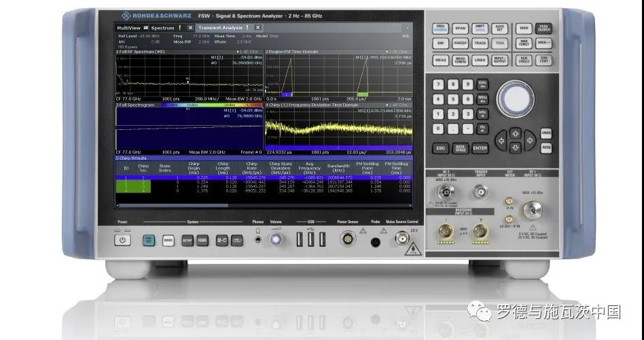This screenshot has width=644, height=340.
Task: Click the SPAN hardkey
Action: pyautogui.click(x=461, y=29)
